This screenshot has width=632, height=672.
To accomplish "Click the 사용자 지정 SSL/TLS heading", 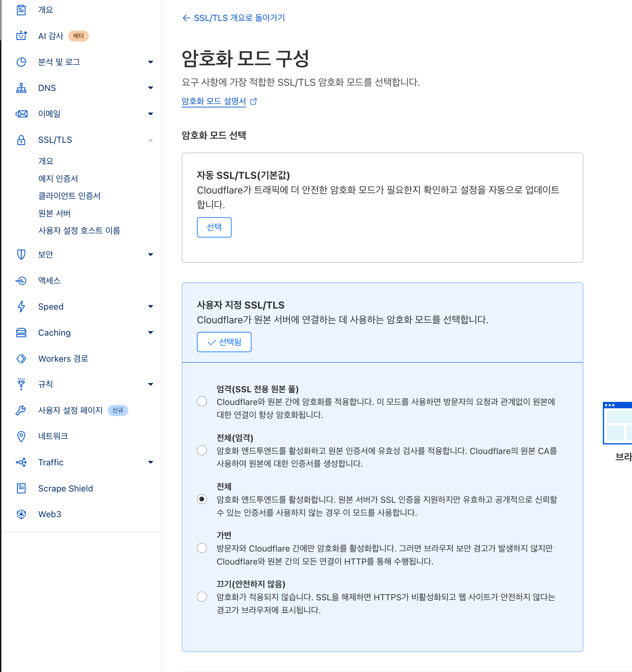I will pos(241,305).
